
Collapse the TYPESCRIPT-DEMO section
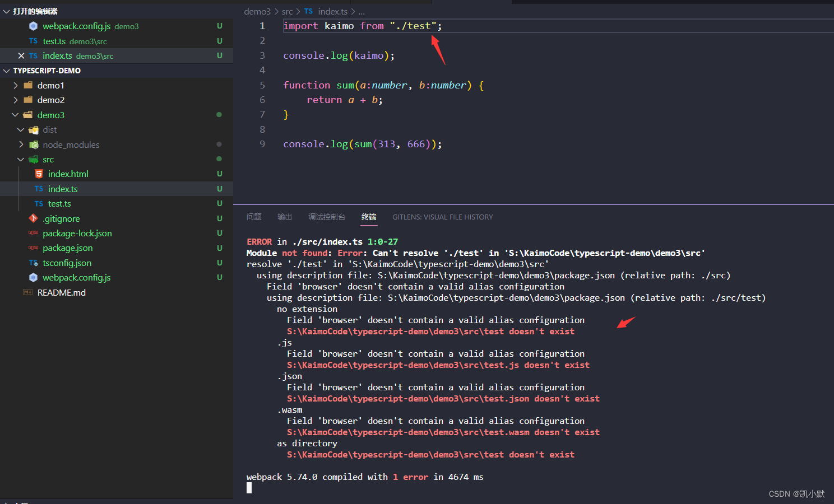(x=6, y=71)
